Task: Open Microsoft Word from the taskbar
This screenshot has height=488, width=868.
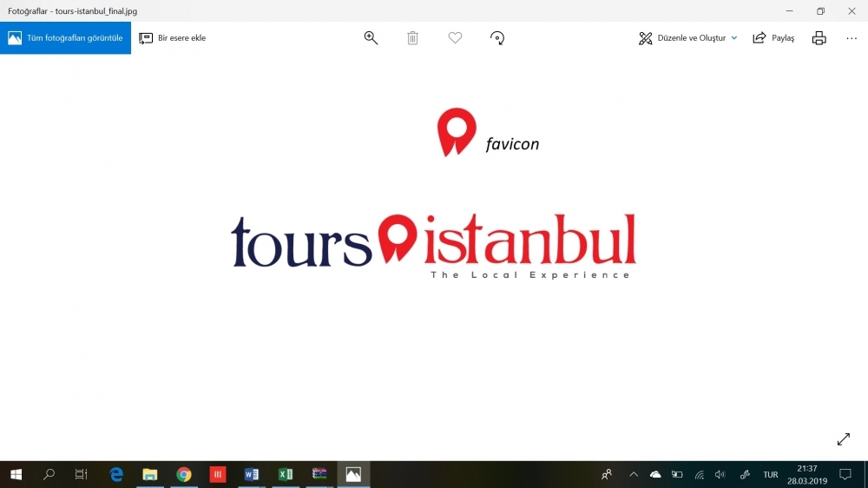Action: pos(252,474)
